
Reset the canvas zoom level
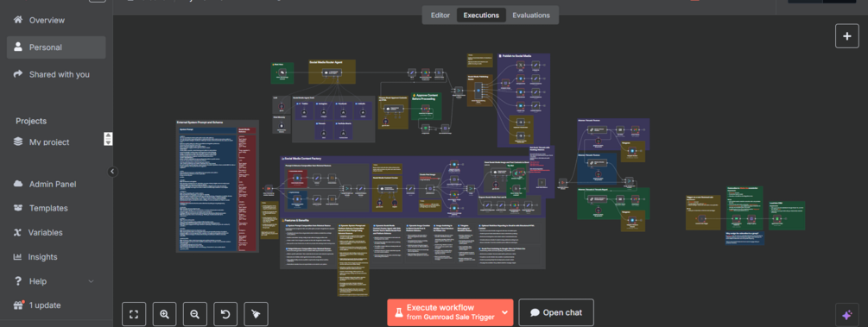[x=225, y=314]
